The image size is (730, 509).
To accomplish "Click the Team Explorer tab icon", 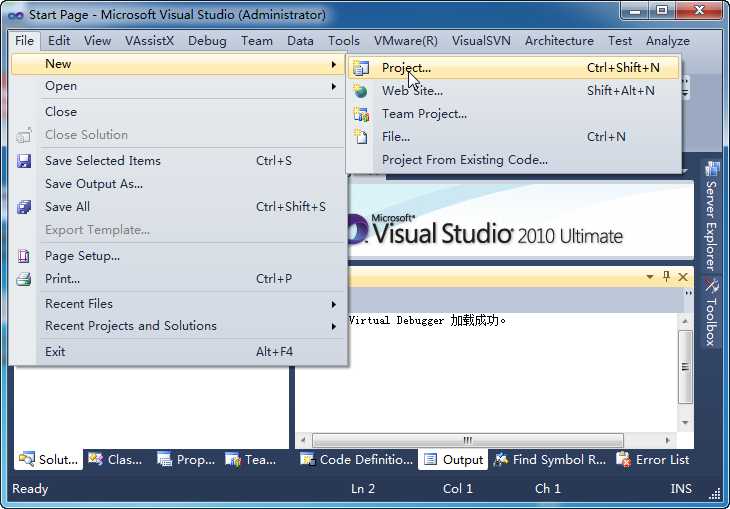I will point(233,460).
